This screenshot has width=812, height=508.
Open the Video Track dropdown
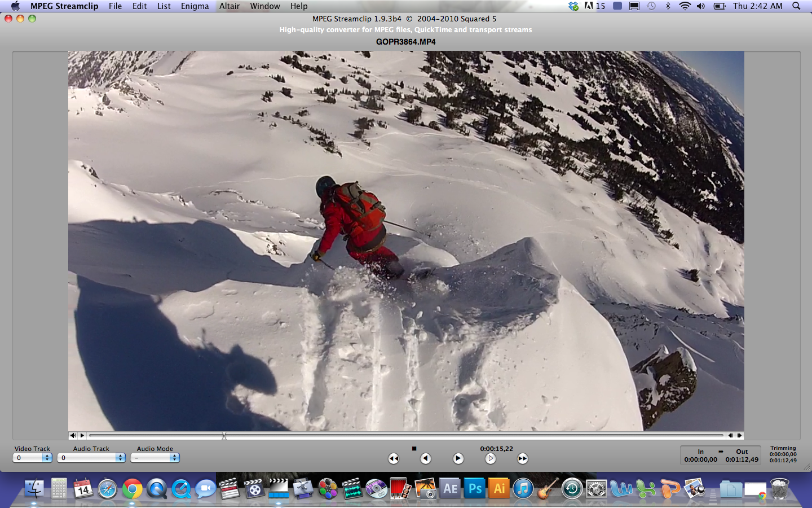pyautogui.click(x=33, y=458)
